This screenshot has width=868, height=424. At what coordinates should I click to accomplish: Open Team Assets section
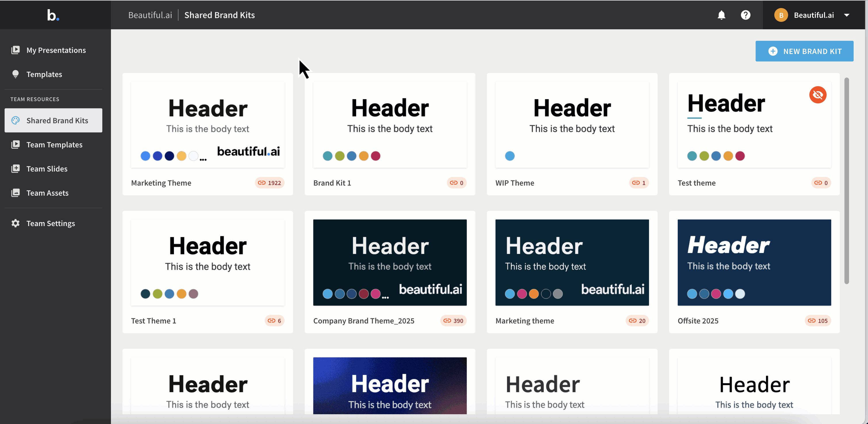click(x=53, y=193)
